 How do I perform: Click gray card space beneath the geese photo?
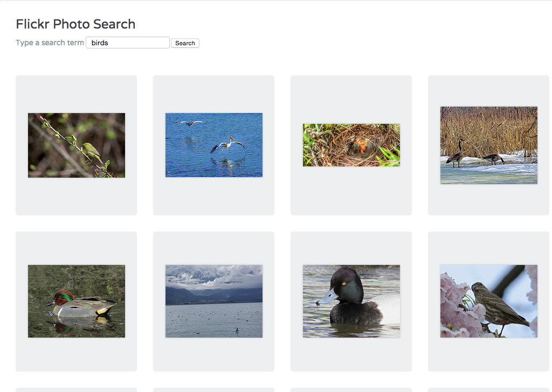(489, 200)
